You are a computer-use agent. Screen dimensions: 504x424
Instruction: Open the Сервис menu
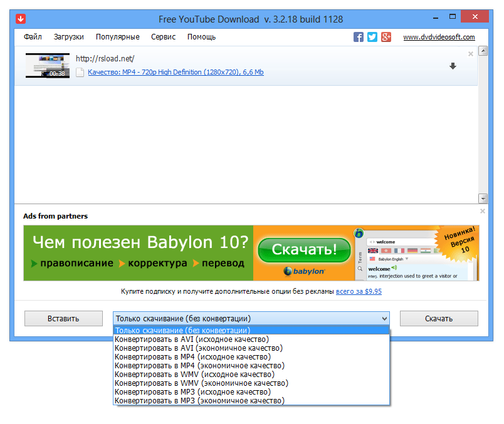pos(163,37)
